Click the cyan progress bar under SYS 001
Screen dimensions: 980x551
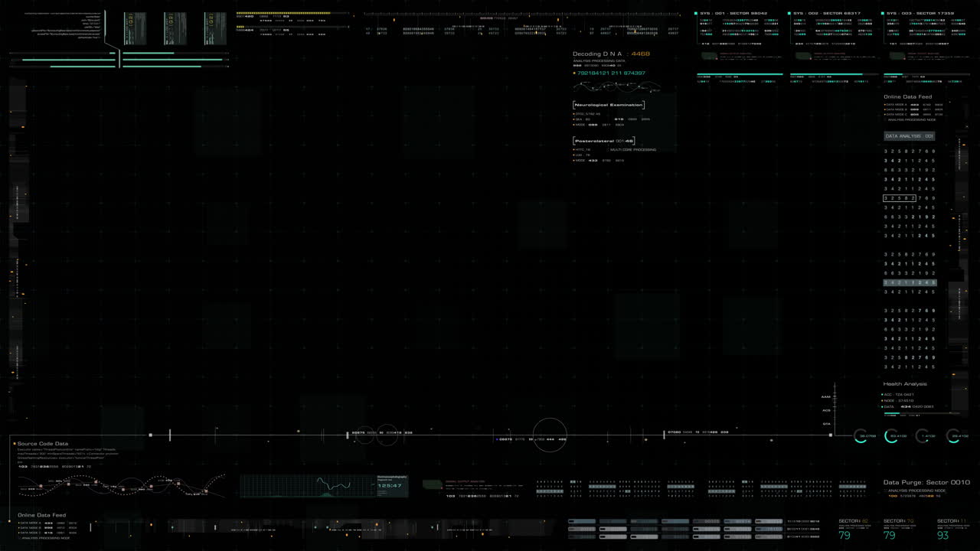(740, 74)
